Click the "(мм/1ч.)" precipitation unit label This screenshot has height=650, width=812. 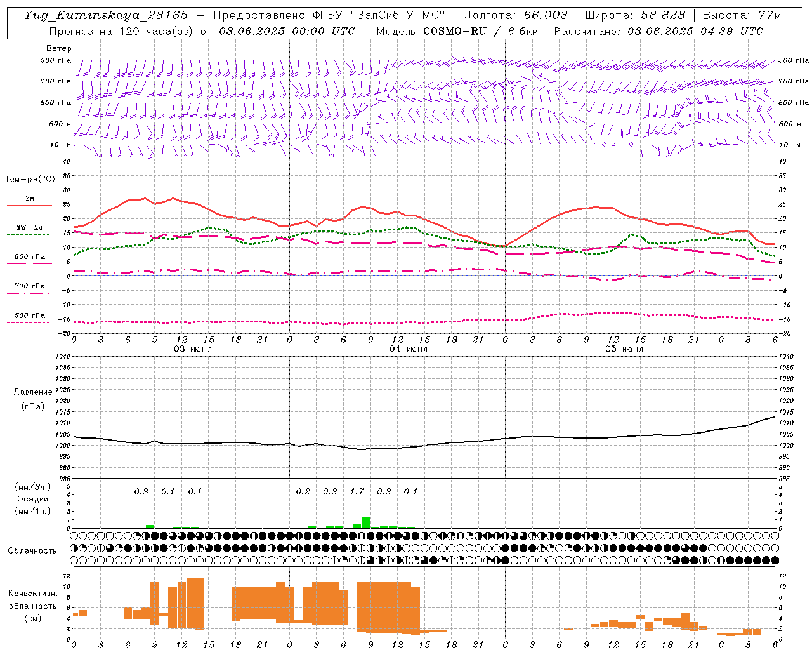pyautogui.click(x=33, y=511)
